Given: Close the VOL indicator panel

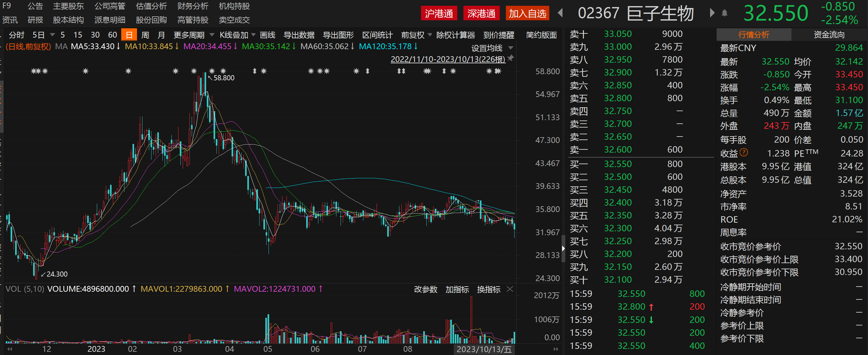Looking at the screenshot, I should (x=510, y=289).
